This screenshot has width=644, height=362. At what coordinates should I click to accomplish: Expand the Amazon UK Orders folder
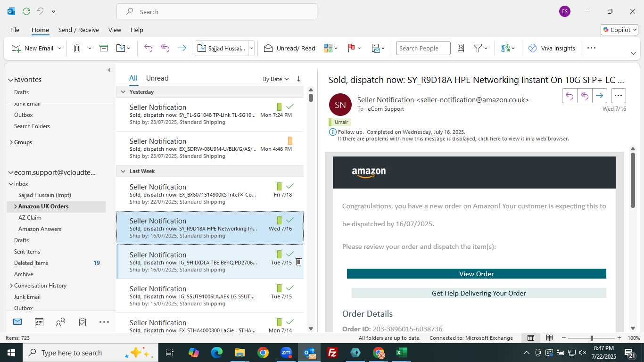(x=16, y=206)
